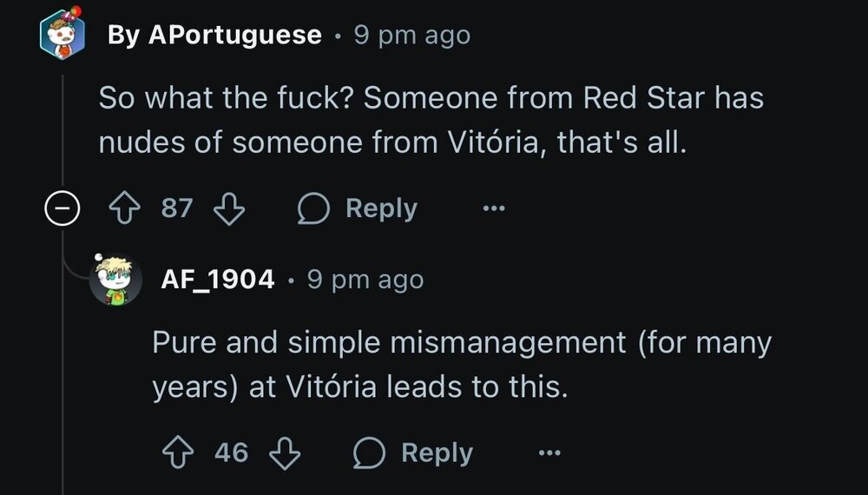
Task: Click the "9 pm ago" timestamp on AF_1904's comment
Action: 365,280
